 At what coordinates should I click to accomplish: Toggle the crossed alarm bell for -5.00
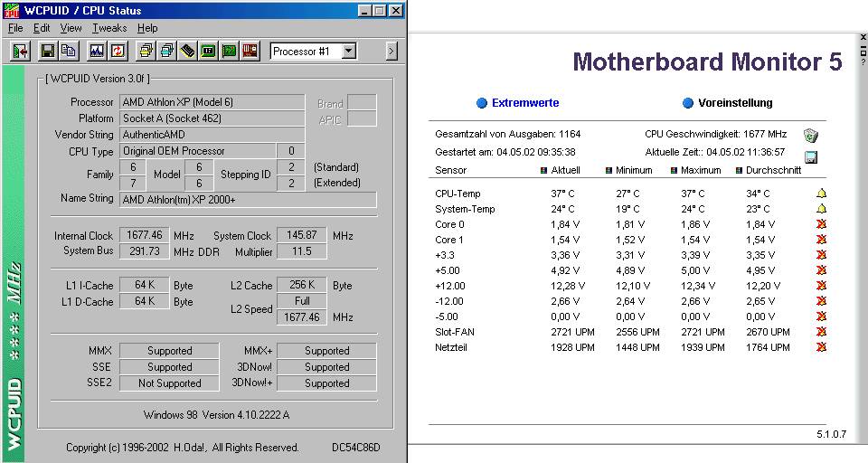(822, 317)
